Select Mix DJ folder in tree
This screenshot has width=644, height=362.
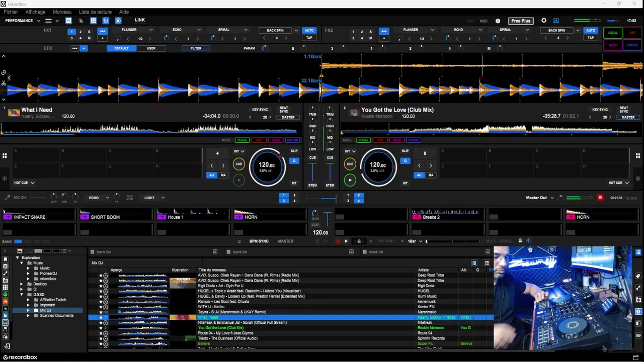click(45, 310)
